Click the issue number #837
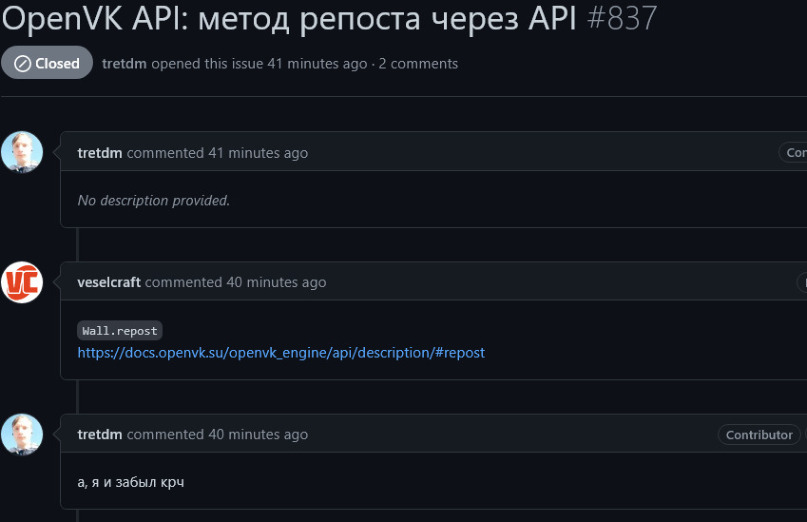 tap(620, 17)
